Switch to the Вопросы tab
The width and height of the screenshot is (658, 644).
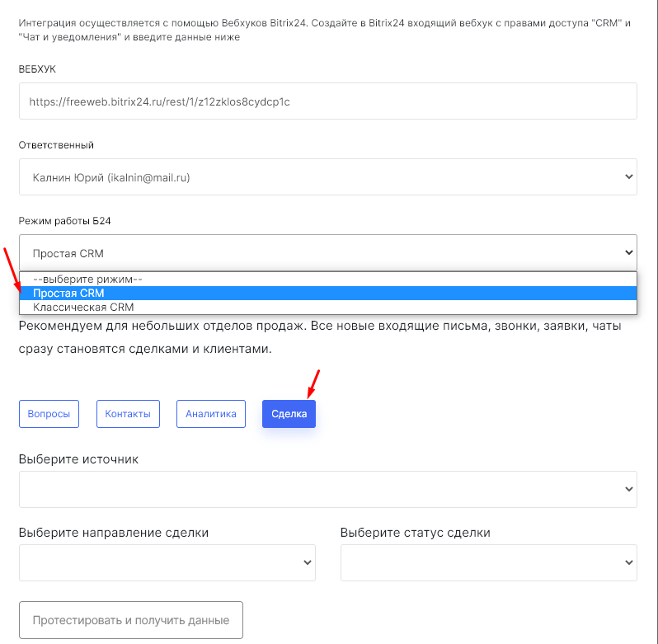pyautogui.click(x=49, y=414)
